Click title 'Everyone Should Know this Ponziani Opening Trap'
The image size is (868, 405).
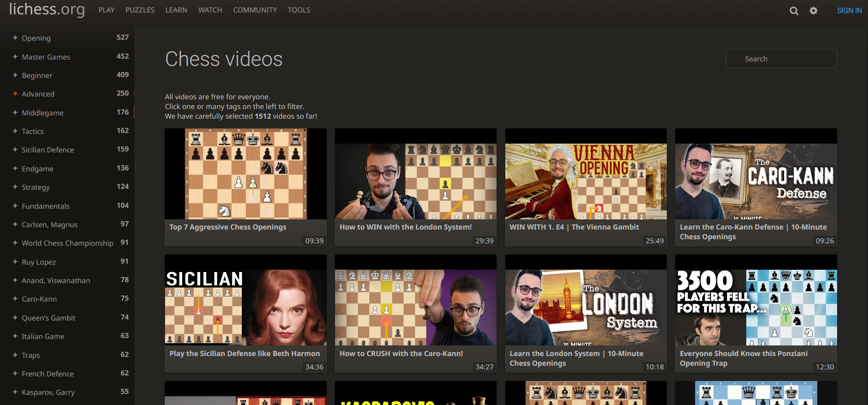coord(743,358)
